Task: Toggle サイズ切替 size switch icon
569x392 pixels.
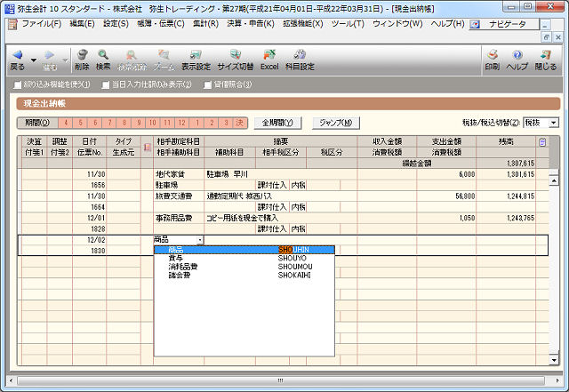Action: pos(235,54)
